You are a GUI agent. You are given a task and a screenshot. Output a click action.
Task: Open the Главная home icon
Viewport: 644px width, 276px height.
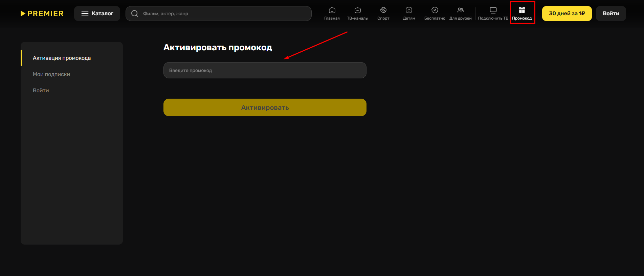[332, 10]
